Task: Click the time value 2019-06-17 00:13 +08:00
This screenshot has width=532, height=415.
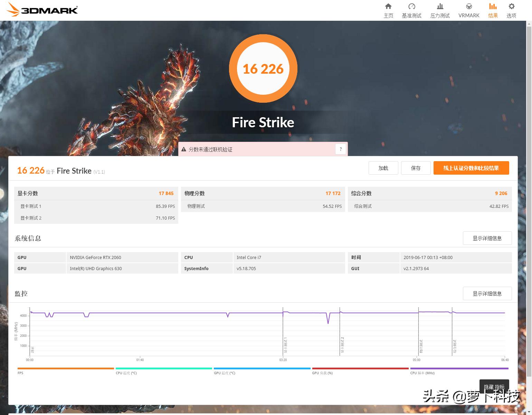Action: click(x=428, y=257)
